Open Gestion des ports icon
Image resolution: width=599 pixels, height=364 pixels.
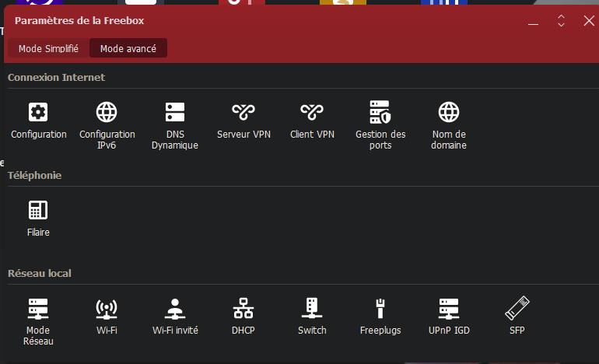tap(380, 112)
